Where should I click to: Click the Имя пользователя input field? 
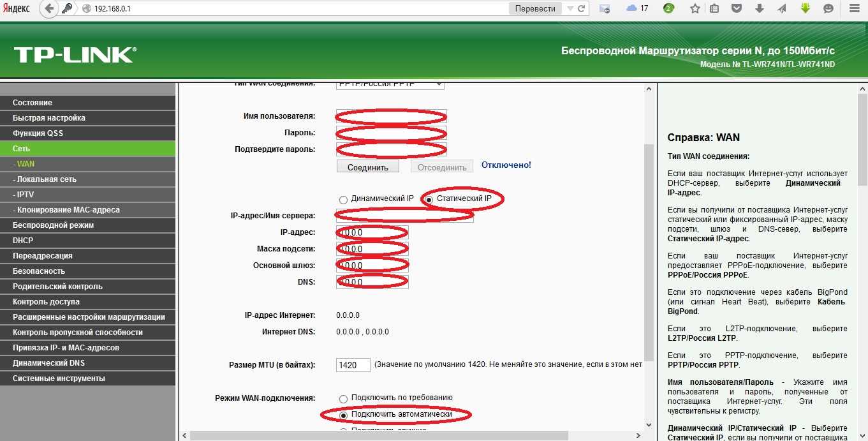tap(392, 116)
